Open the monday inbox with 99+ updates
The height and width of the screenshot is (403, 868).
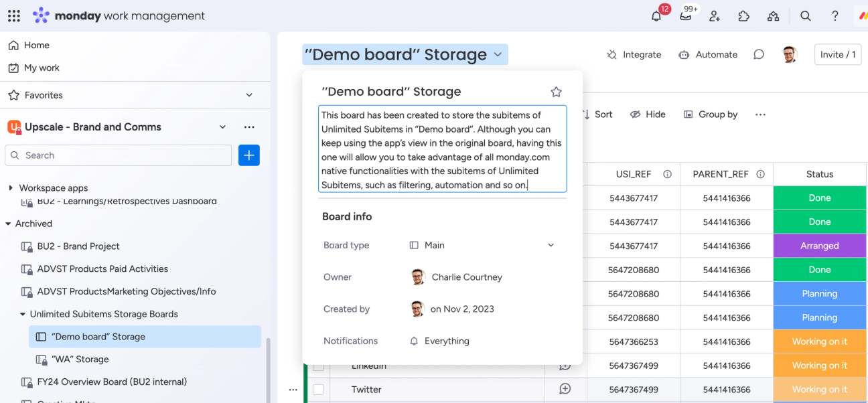click(685, 15)
